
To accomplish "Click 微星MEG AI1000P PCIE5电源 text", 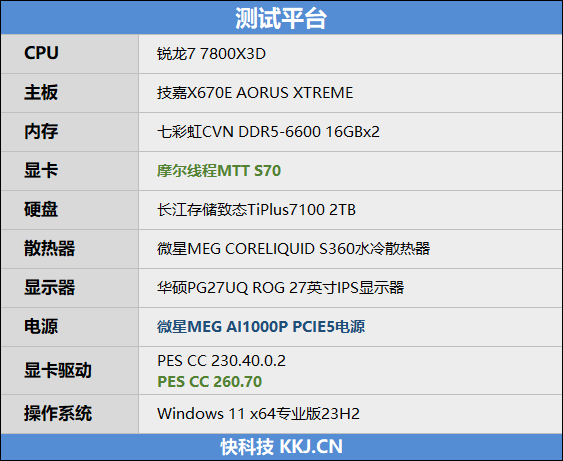I will click(x=261, y=327).
